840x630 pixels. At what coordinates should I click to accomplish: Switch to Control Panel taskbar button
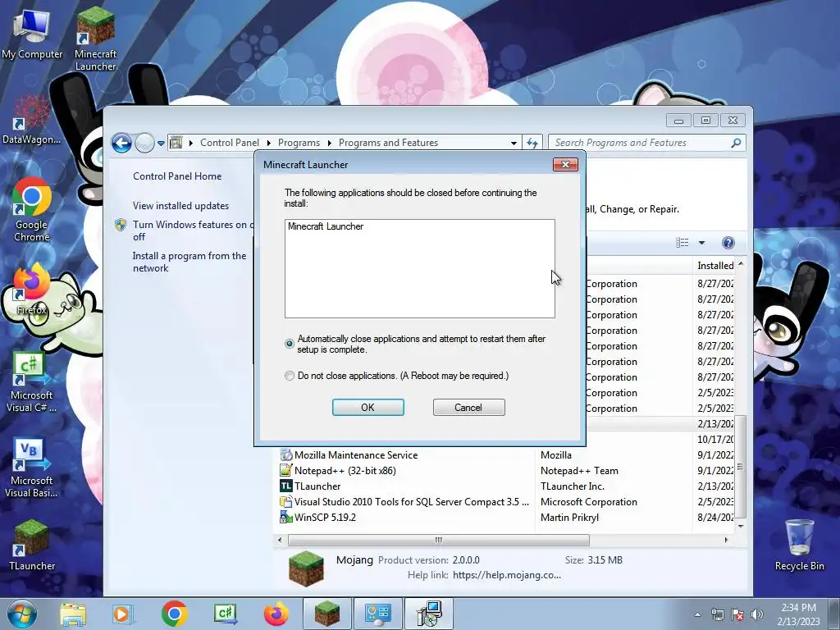377,614
